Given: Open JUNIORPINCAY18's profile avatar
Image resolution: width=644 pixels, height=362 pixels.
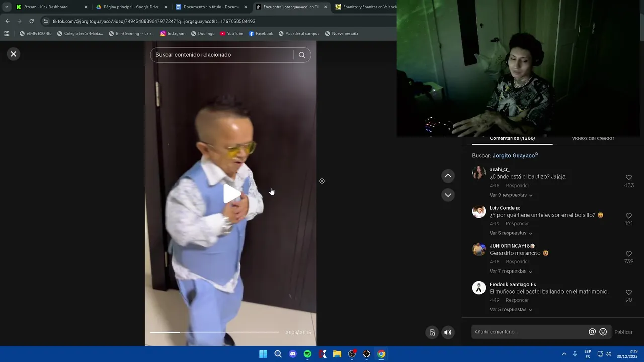Looking at the screenshot, I should (x=479, y=249).
